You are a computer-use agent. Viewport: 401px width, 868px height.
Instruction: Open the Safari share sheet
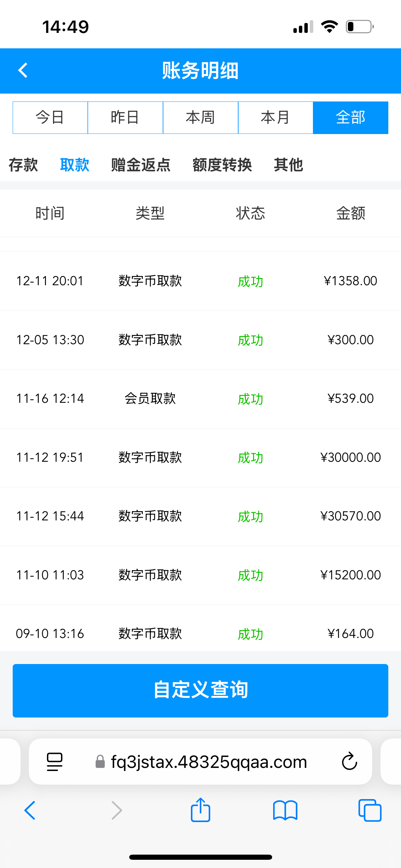tap(200, 810)
